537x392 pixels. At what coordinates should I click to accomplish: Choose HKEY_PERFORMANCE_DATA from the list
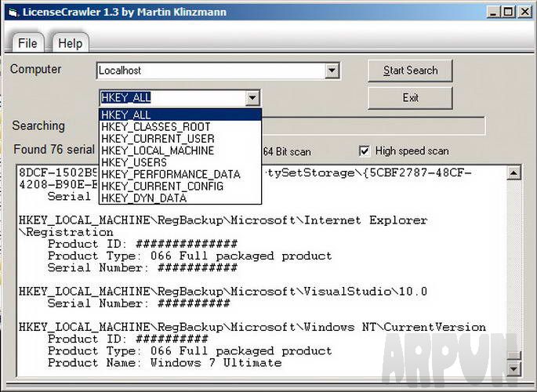coord(180,174)
